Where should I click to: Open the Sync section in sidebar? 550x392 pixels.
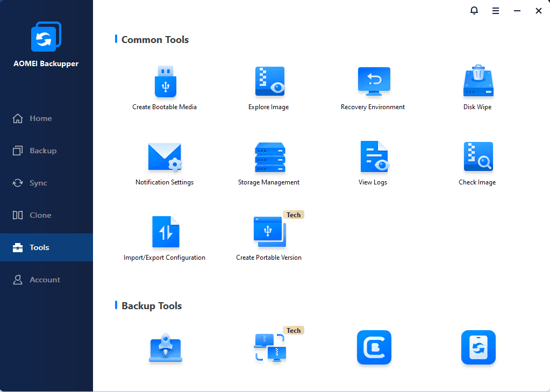pyautogui.click(x=46, y=183)
